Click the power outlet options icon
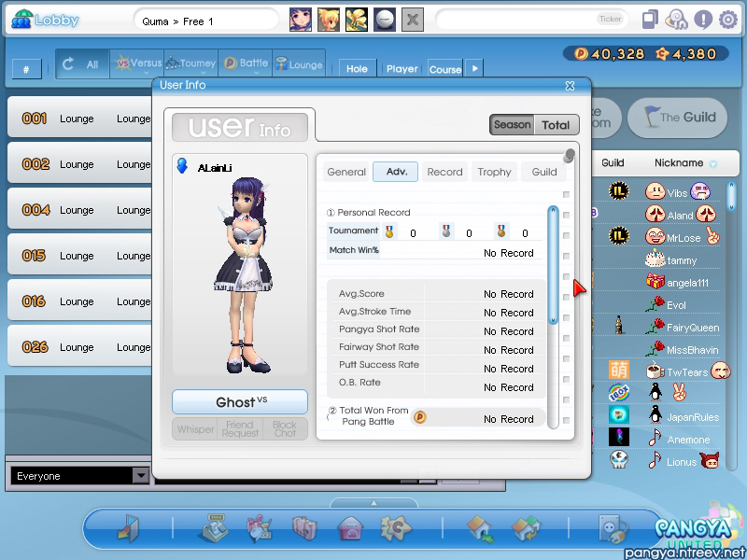The height and width of the screenshot is (560, 747). point(613,529)
